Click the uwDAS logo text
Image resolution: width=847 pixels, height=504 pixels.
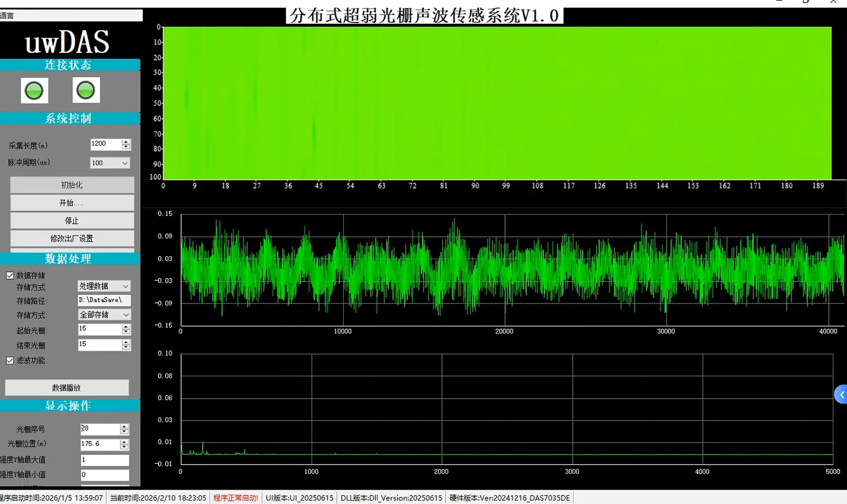67,42
